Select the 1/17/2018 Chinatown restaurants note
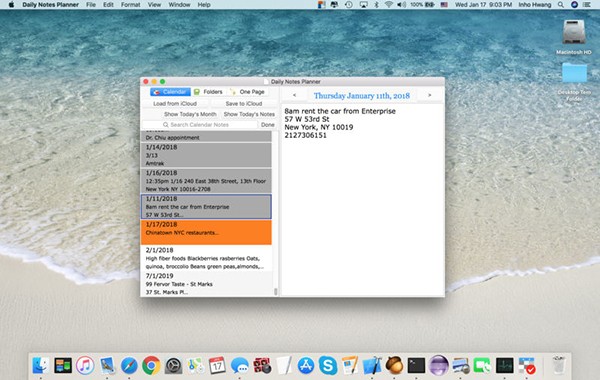This screenshot has height=380, width=600. (206, 232)
